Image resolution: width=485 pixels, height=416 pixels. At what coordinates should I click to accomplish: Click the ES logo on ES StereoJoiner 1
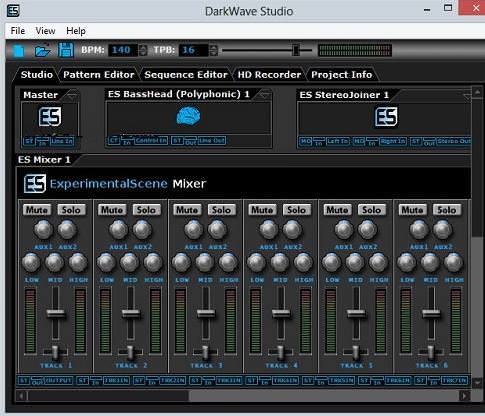[x=386, y=117]
